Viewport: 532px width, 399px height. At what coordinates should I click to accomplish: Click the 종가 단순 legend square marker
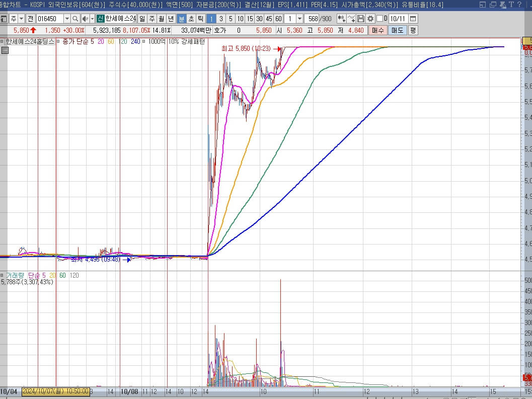(58, 41)
